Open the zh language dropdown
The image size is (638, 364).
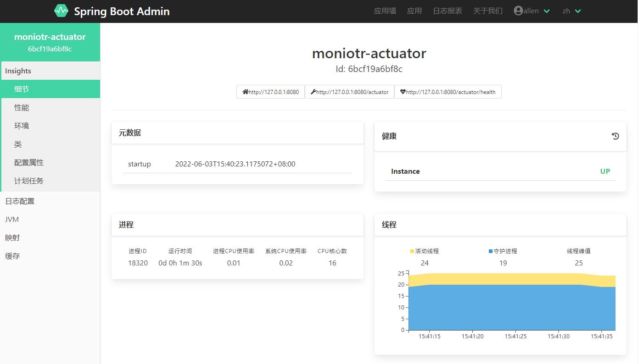tap(572, 11)
